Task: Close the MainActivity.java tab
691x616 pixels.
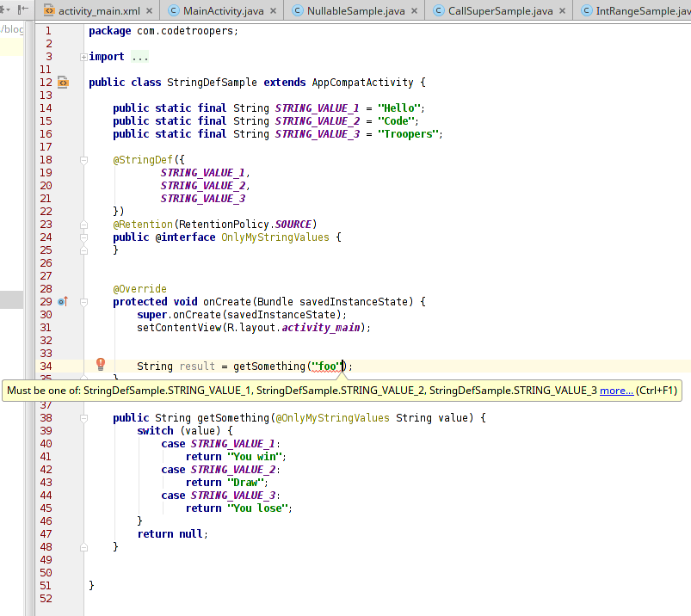Action: [275, 11]
